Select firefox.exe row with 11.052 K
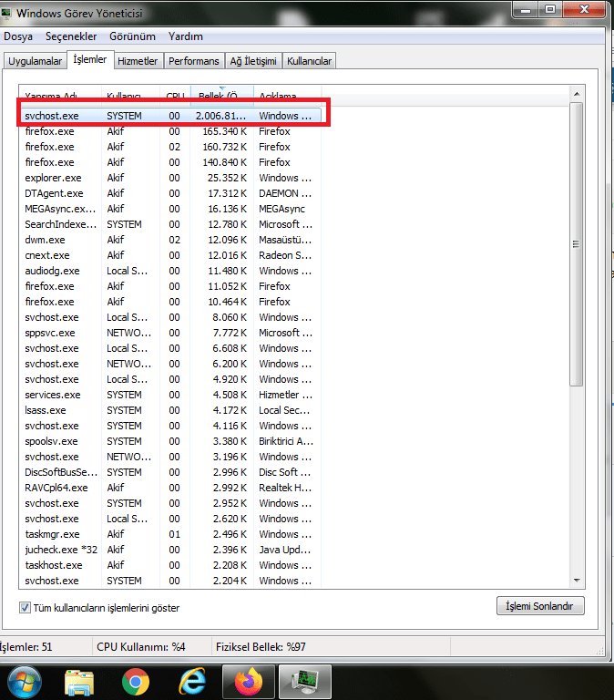Viewport: 614px width, 700px height. [170, 286]
